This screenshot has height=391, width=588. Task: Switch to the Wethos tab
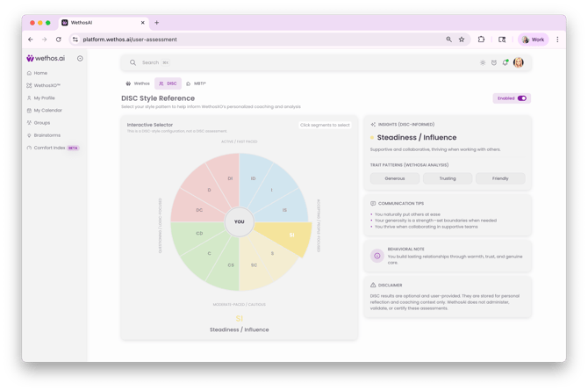click(138, 83)
